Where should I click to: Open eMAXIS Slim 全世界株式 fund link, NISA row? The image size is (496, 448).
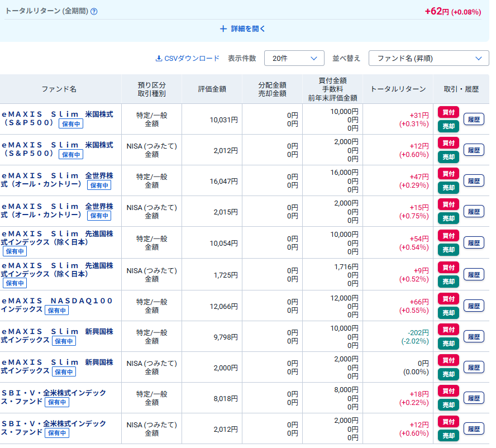58,211
